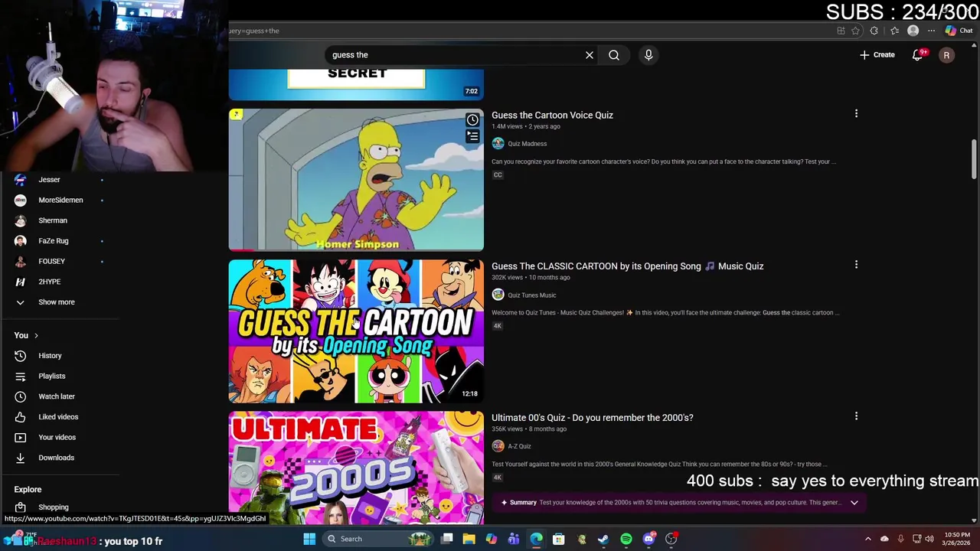Screen dimensions: 980x551
Task: Open the Edge settings and more menu
Action: (931, 31)
